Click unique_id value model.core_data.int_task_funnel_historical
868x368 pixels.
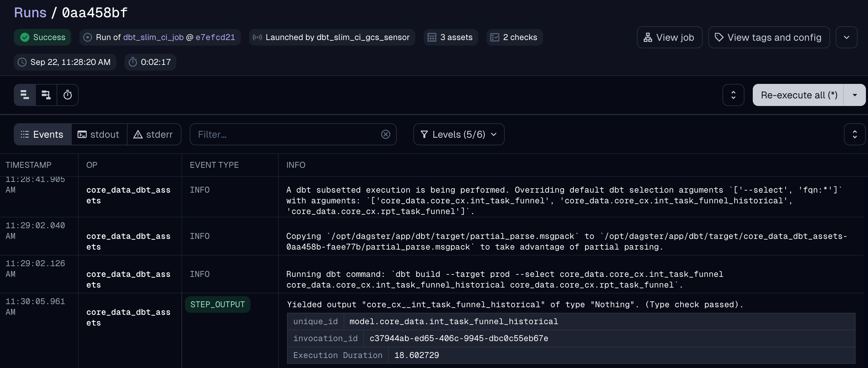coord(454,321)
